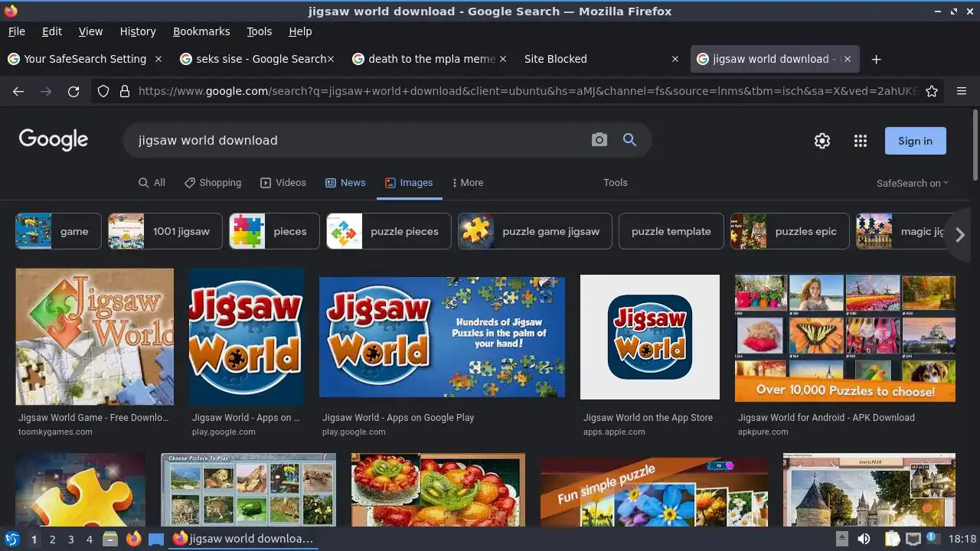The width and height of the screenshot is (980, 551).
Task: Open the volume control in tray
Action: coord(864,539)
